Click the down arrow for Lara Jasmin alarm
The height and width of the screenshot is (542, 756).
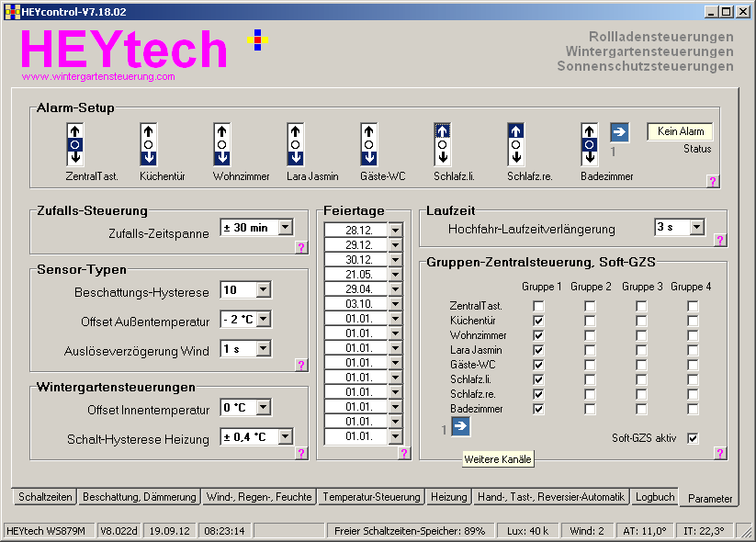(x=296, y=158)
